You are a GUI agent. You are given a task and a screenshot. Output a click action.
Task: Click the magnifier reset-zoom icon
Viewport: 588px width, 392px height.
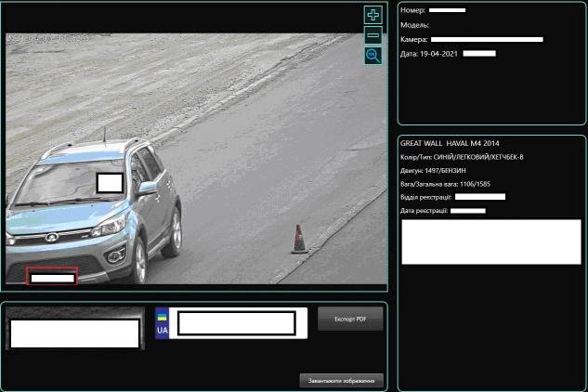point(372,56)
